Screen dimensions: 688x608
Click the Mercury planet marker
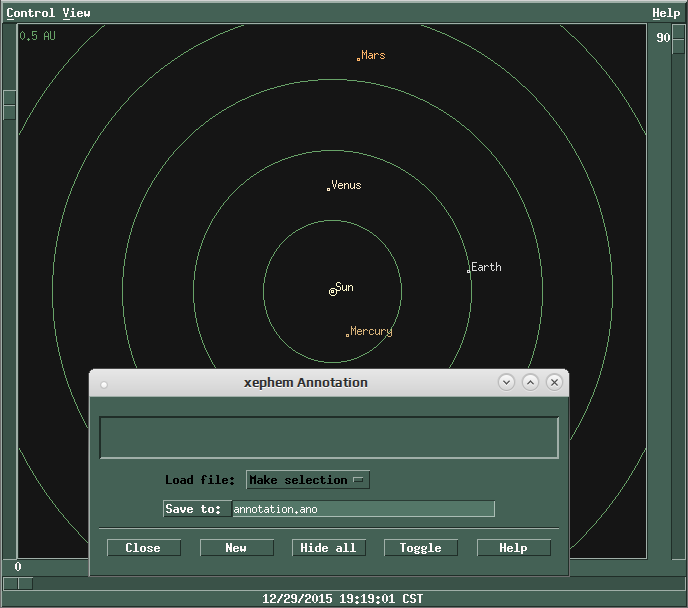pyautogui.click(x=347, y=335)
